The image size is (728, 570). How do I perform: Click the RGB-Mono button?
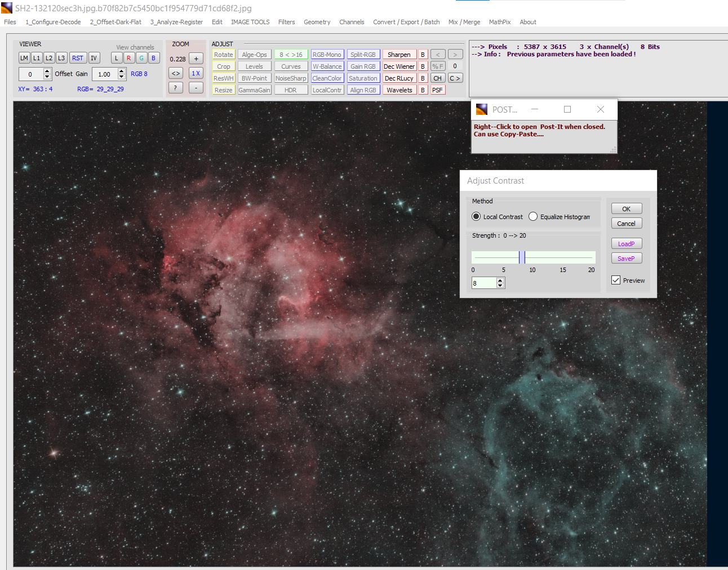(x=327, y=55)
